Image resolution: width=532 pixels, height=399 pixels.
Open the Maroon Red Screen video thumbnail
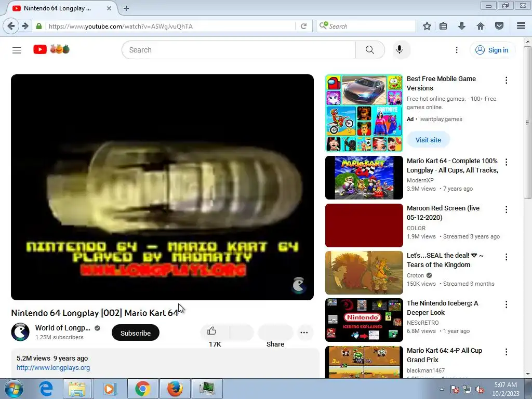364,225
